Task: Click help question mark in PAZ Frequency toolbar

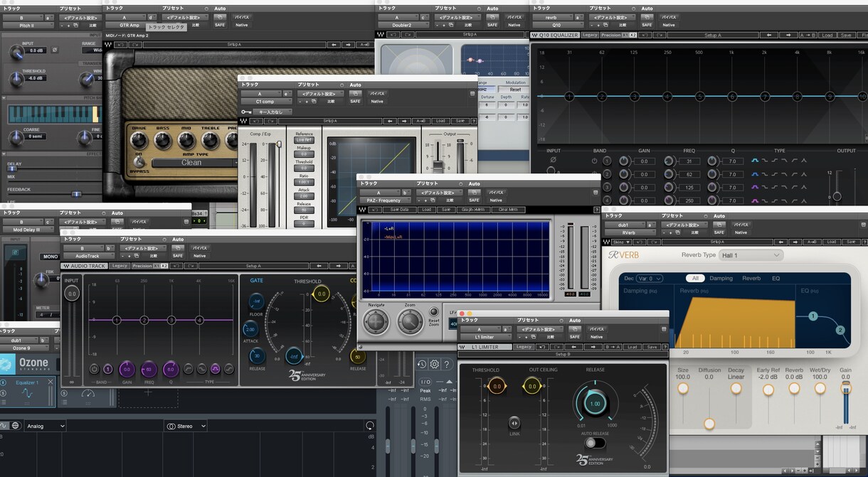Action: pos(596,210)
